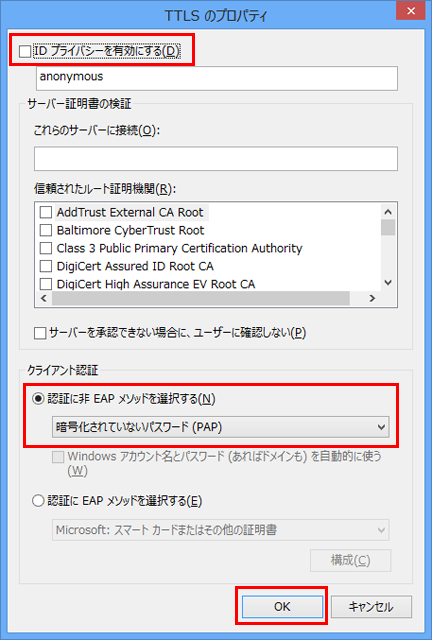Image resolution: width=432 pixels, height=640 pixels.
Task: Toggle サーバーを承認できない場合に、ユーザーに確認しない checkbox
Action: coord(40,333)
